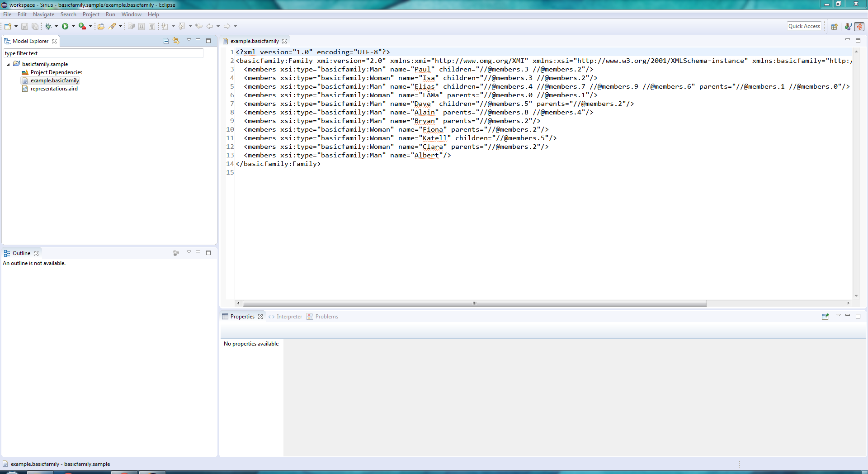Switch to the Sirius perspective icon
This screenshot has width=868, height=474.
tap(859, 27)
